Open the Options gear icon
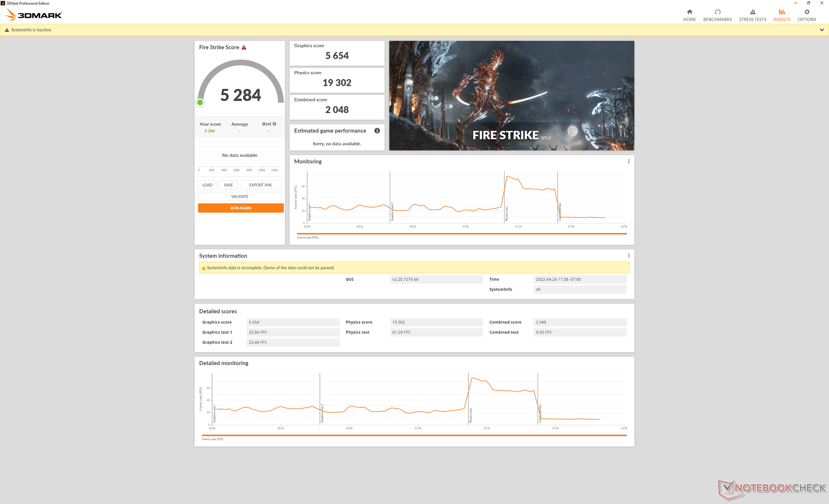 click(806, 12)
